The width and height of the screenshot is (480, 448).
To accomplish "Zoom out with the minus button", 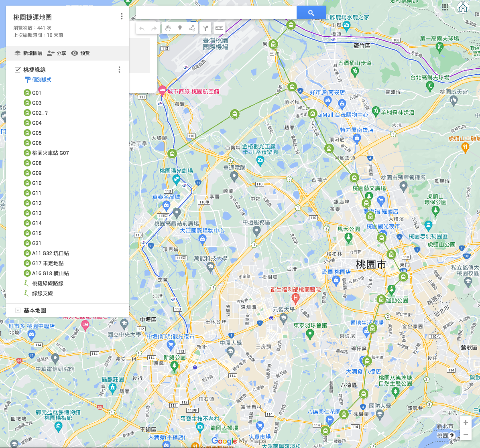I will click(466, 434).
